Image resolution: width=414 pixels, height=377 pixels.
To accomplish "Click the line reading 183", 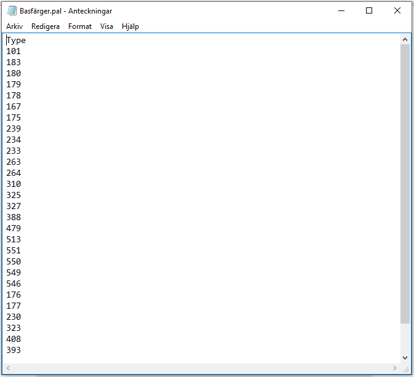I will 13,62.
